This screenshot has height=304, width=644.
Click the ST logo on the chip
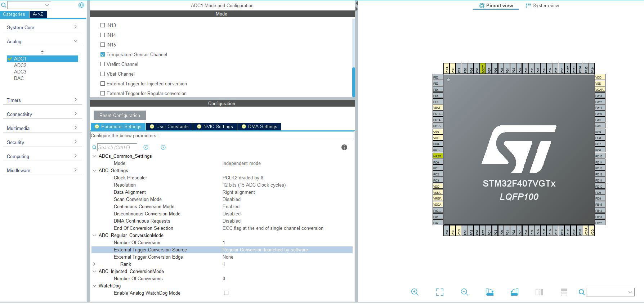519,149
